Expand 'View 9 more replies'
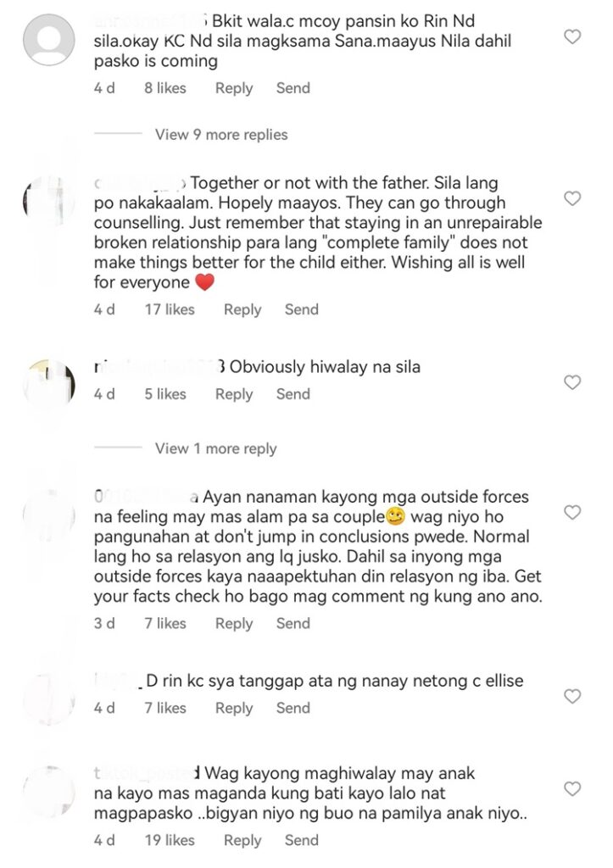Image resolution: width=613 pixels, height=868 pixels. (x=221, y=135)
